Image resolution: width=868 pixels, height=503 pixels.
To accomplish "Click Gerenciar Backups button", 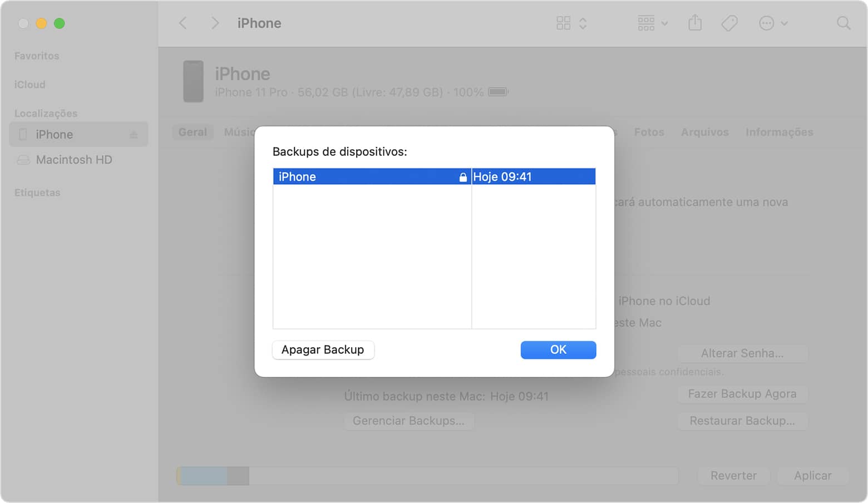I will click(x=408, y=421).
